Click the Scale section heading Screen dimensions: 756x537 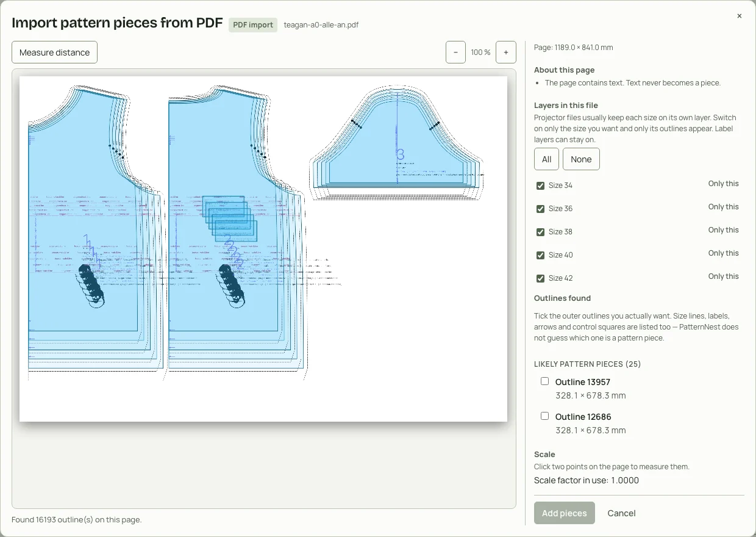tap(544, 455)
